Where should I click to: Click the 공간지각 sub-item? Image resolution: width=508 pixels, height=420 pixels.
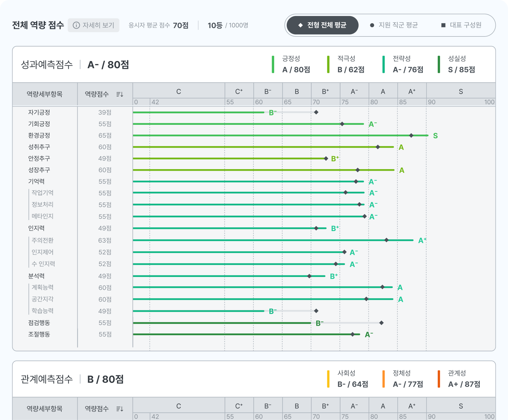pyautogui.click(x=42, y=299)
